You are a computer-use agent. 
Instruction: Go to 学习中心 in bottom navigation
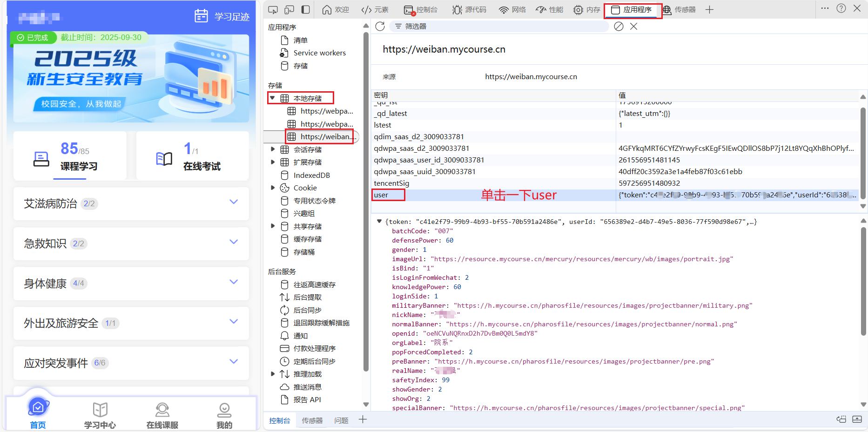coord(100,415)
